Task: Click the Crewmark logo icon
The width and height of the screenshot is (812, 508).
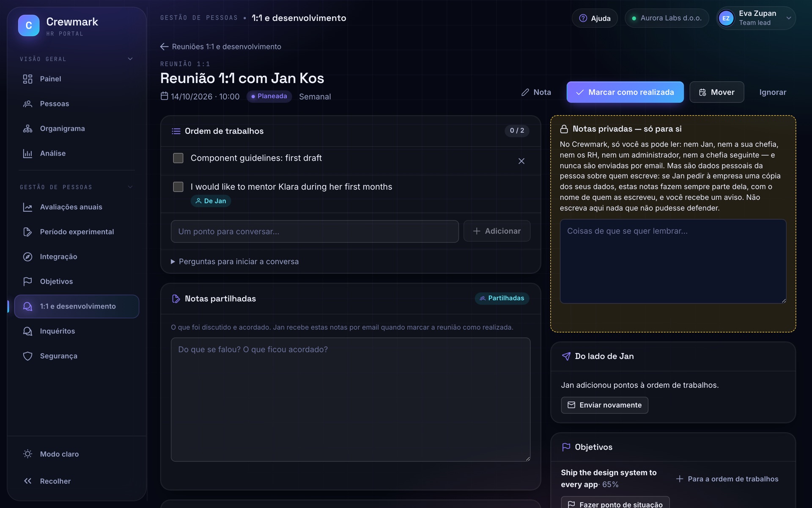Action: pyautogui.click(x=29, y=25)
